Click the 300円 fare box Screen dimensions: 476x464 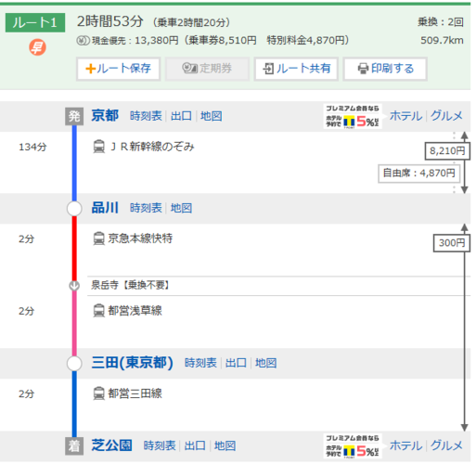coord(452,243)
